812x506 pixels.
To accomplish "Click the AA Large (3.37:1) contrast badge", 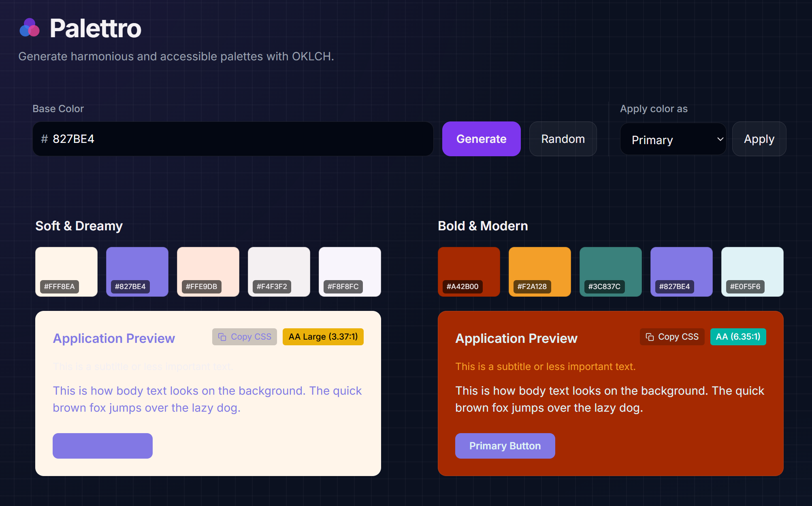I will click(x=323, y=337).
